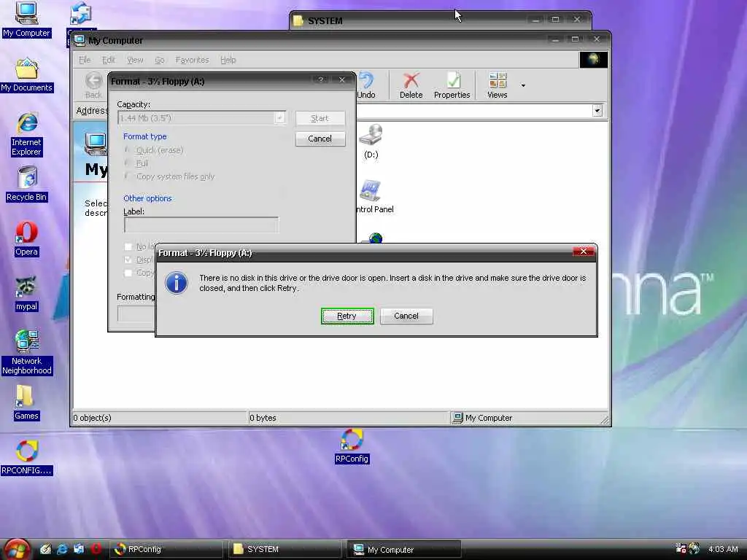This screenshot has width=747, height=560.
Task: Select the Network Neighborhood desktop icon
Action: coord(26,353)
